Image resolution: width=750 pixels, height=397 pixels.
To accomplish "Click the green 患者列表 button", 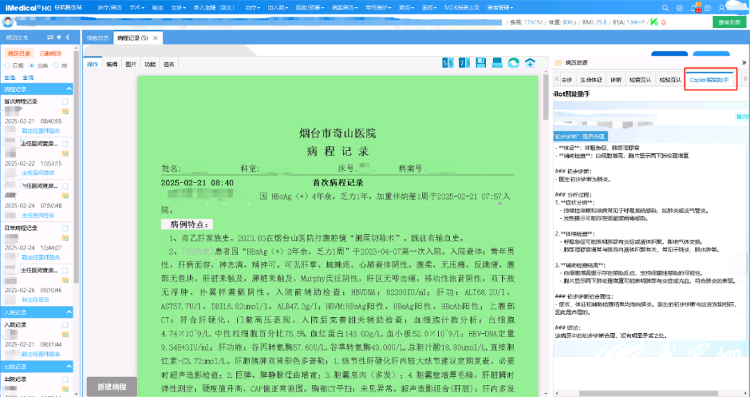I will point(729,22).
